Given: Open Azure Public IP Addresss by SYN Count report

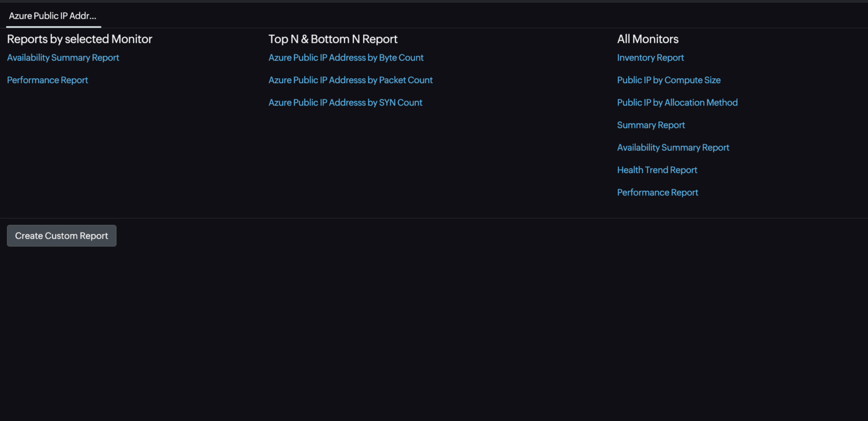Looking at the screenshot, I should [345, 102].
